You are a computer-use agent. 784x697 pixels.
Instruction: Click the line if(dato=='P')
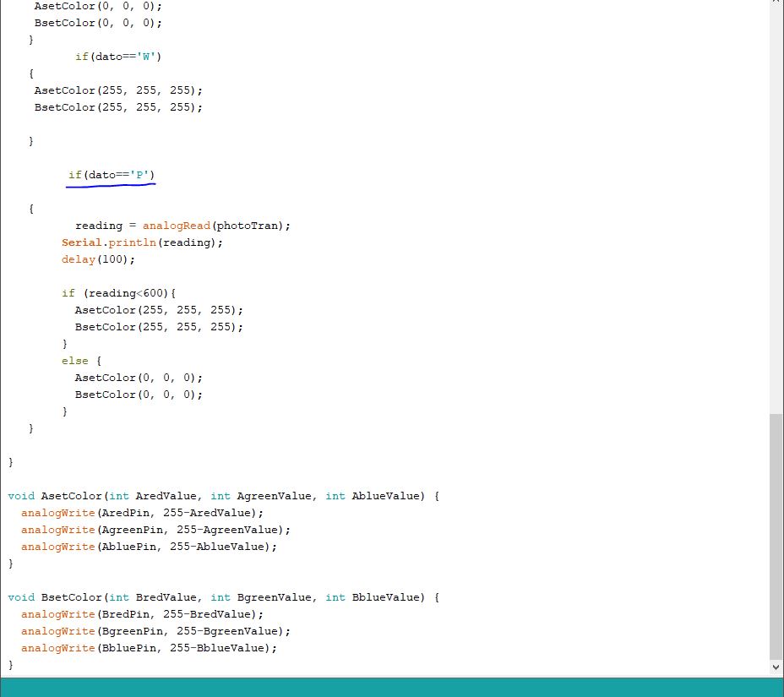tap(112, 175)
